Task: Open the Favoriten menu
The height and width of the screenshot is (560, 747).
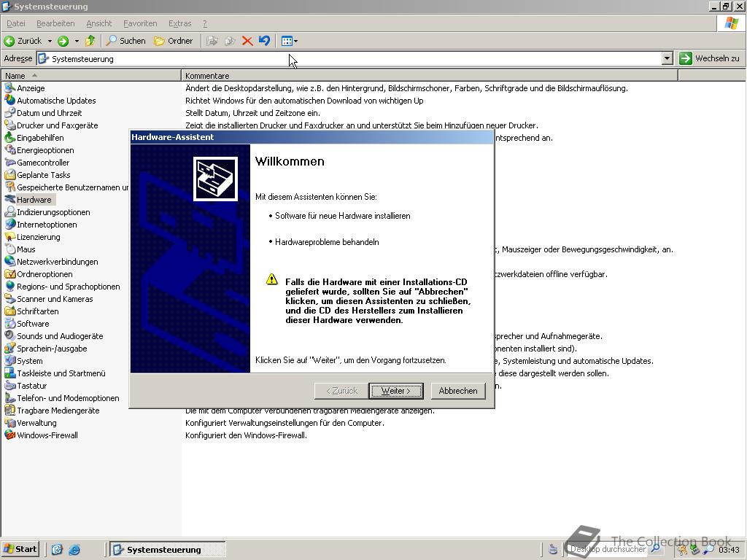Action: [140, 23]
